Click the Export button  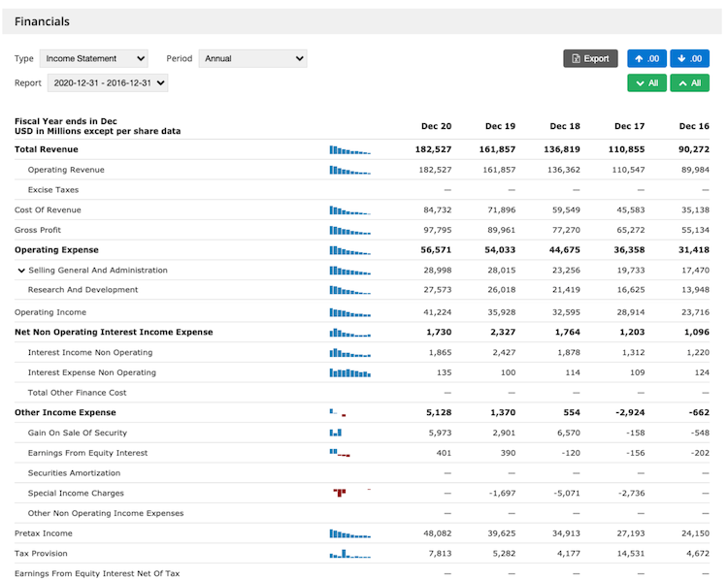[x=590, y=58]
